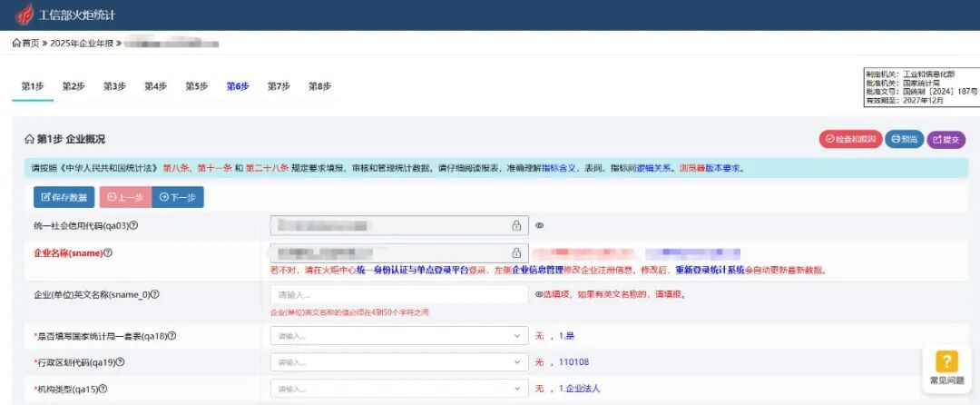Click help icon next to 是否填写国家统计局一套表(qa18)

(171, 336)
